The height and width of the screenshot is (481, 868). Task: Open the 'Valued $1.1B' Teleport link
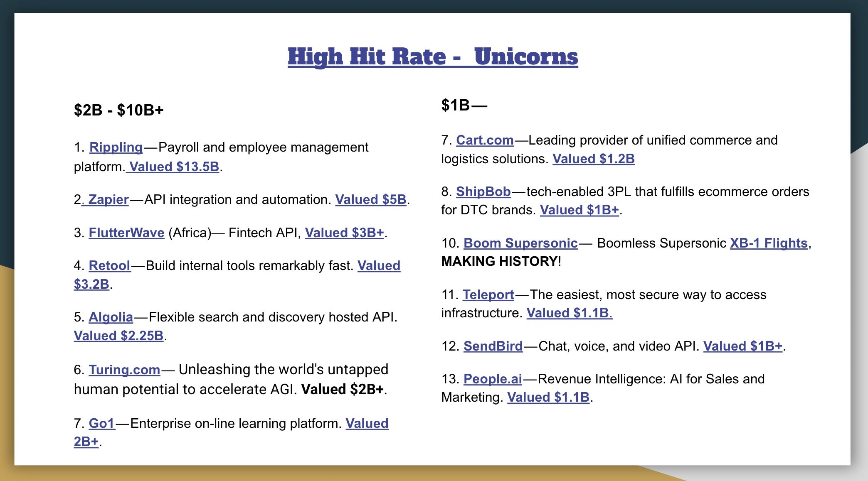click(570, 313)
